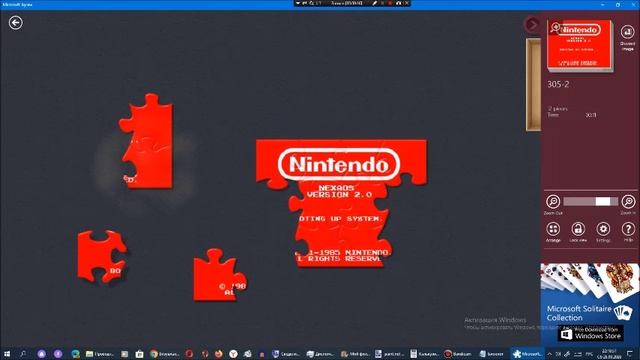Select the tall loose piece showing 'ED.'
Screen dimensions: 640x360
147,141
